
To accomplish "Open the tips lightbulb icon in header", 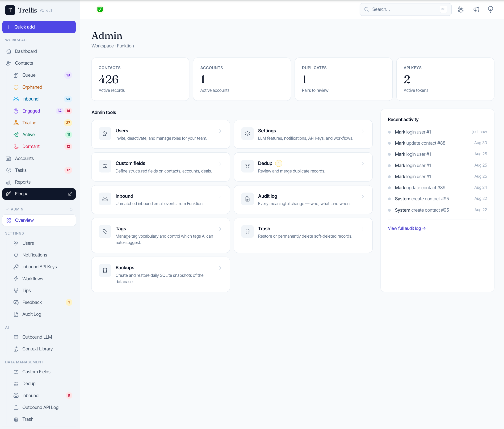I will [x=491, y=9].
